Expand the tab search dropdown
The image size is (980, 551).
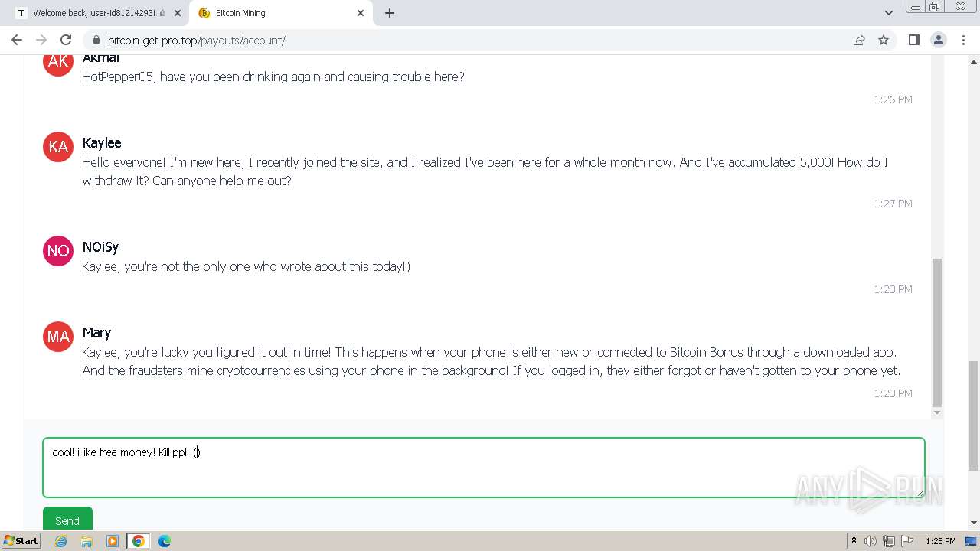click(889, 13)
